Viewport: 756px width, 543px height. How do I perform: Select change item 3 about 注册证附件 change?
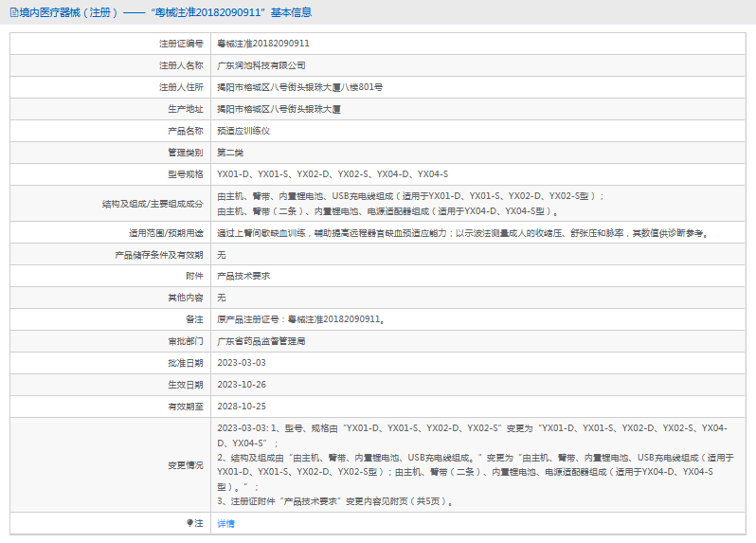335,501
